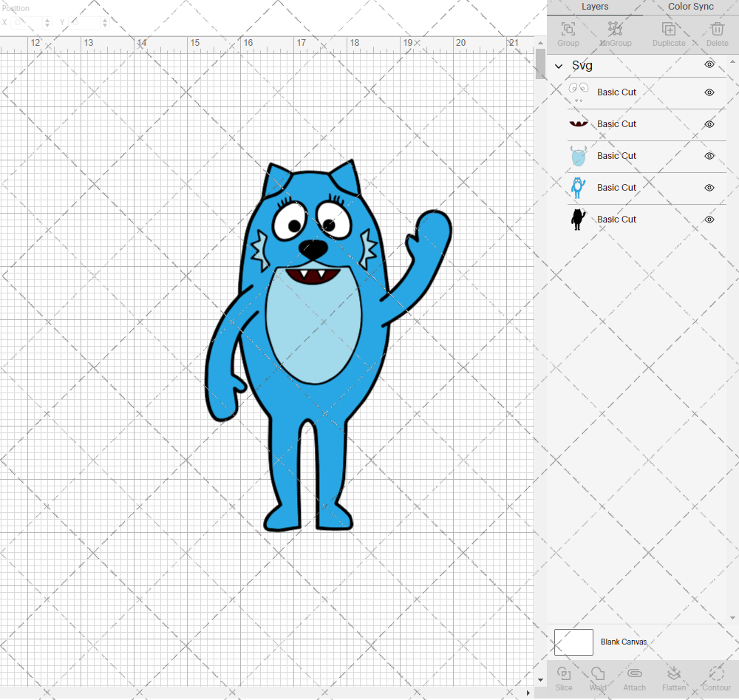The width and height of the screenshot is (739, 700).
Task: Switch to the Layers tab
Action: tap(595, 7)
